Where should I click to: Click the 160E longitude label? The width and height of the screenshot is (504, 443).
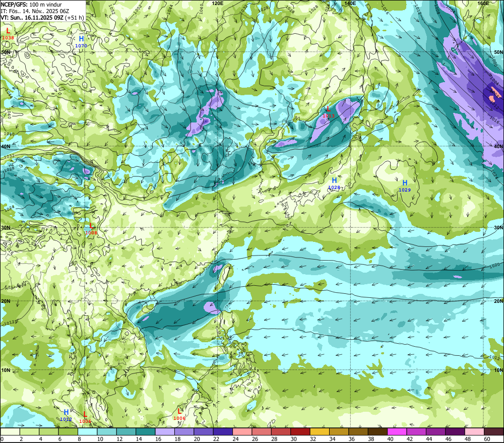point(483,3)
